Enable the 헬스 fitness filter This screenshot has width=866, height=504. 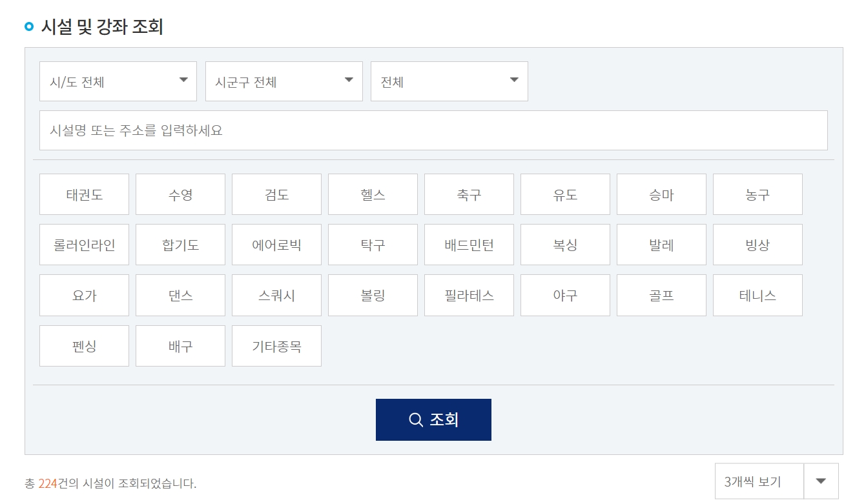point(373,194)
